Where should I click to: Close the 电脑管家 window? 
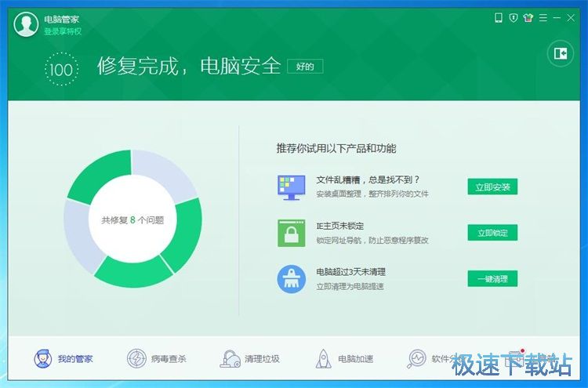(571, 17)
